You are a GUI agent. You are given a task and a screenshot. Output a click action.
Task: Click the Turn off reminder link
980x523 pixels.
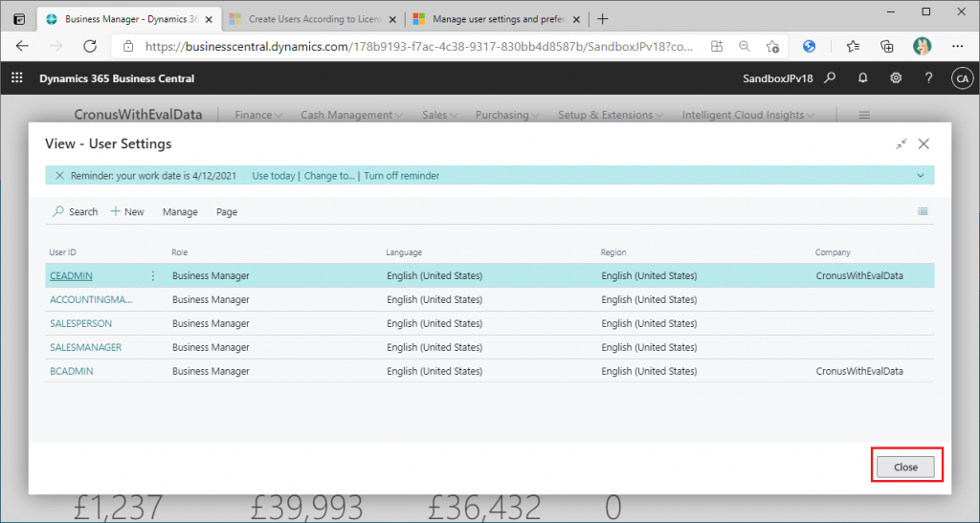point(401,175)
